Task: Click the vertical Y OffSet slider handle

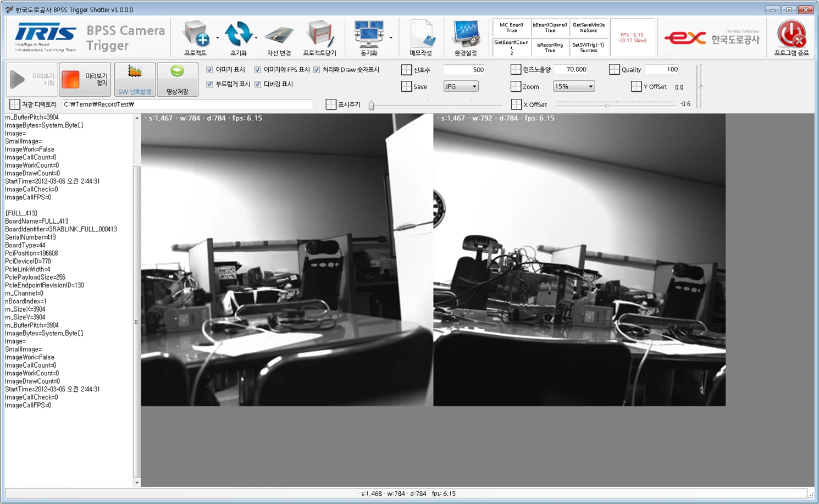Action: (x=700, y=86)
